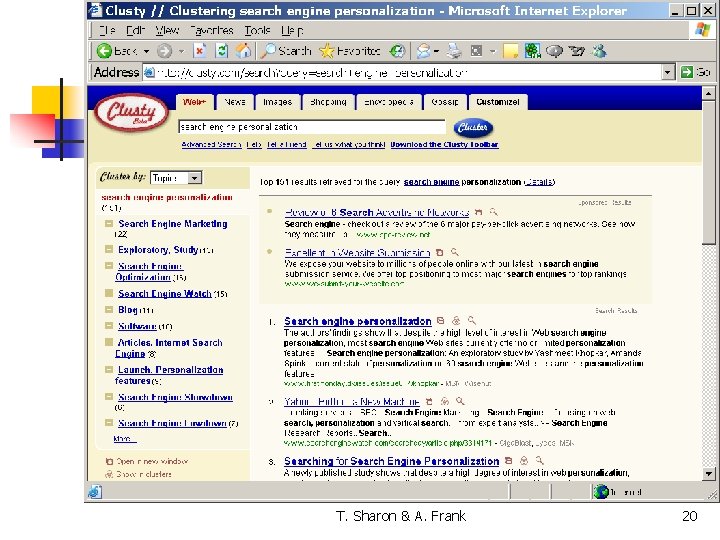Open the Favorites menu

pos(212,30)
